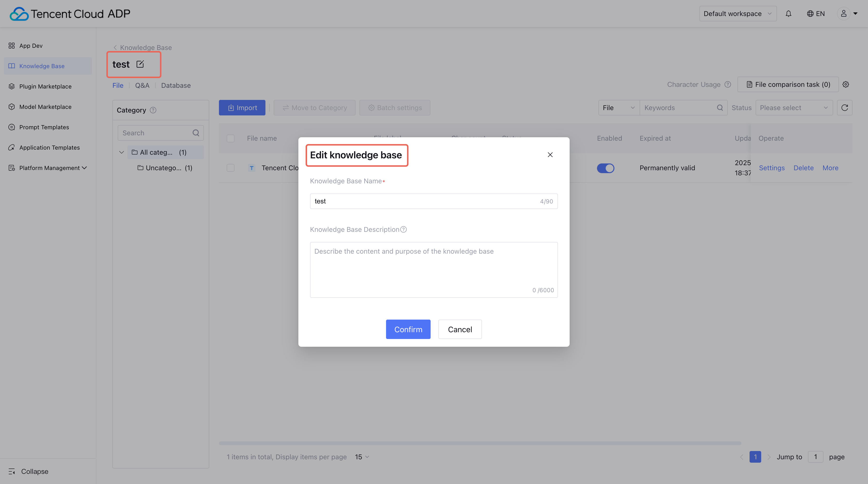
Task: Open the user account avatar menu
Action: tap(844, 14)
